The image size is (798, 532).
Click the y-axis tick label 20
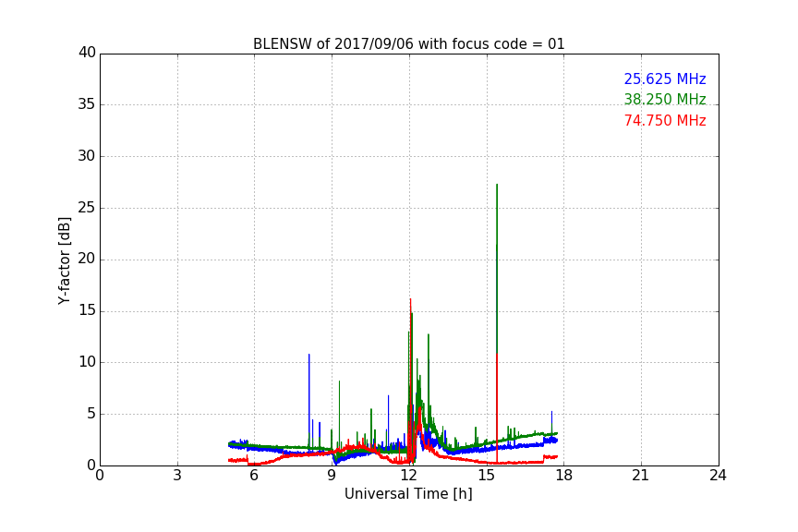87,259
